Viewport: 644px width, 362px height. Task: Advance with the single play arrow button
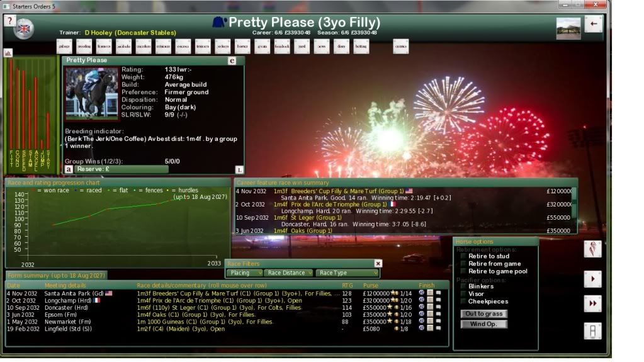(592, 279)
